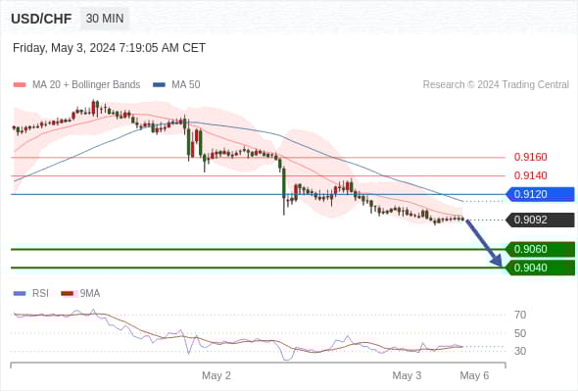Viewport: 578px width, 392px height.
Task: Open the Trading Central research credit
Action: coord(496,85)
